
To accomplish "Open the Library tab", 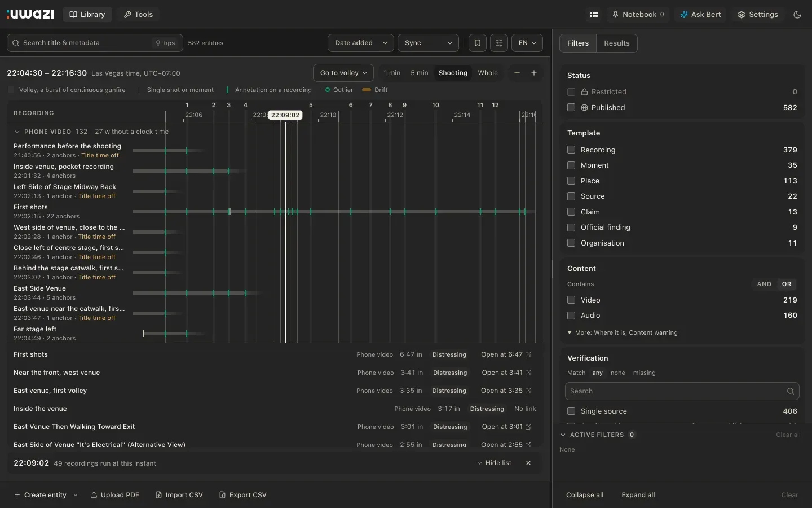I will point(87,15).
